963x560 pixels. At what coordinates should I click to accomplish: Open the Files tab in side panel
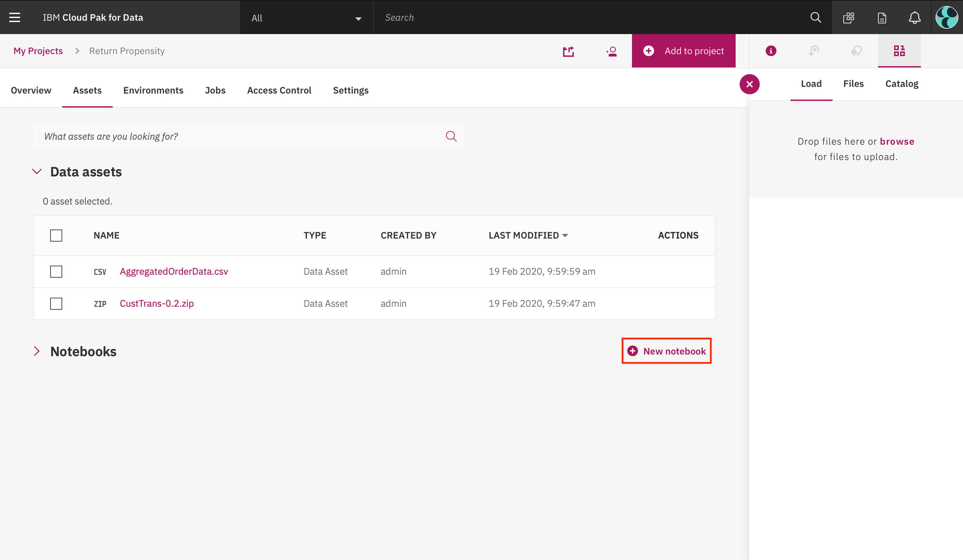853,84
